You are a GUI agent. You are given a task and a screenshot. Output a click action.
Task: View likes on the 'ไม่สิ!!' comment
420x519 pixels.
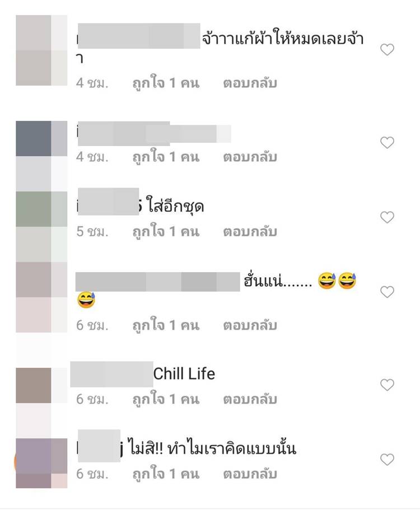tap(166, 473)
